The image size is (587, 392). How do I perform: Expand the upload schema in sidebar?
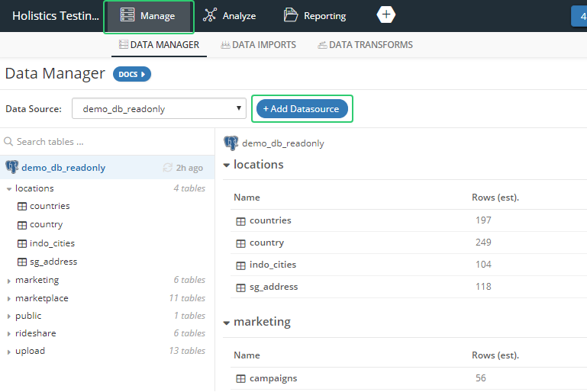coord(9,352)
